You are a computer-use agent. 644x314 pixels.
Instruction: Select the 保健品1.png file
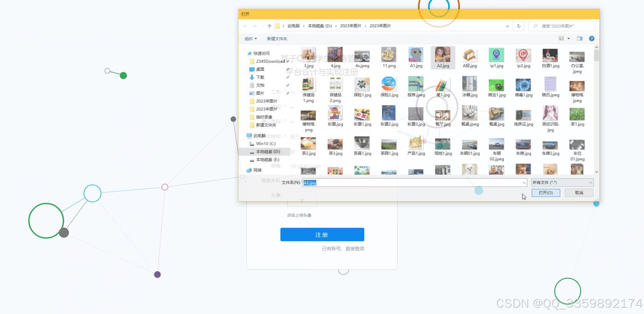coord(309,90)
